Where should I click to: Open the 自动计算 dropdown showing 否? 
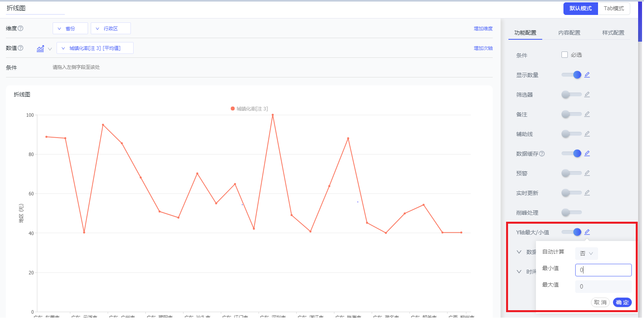click(x=586, y=254)
